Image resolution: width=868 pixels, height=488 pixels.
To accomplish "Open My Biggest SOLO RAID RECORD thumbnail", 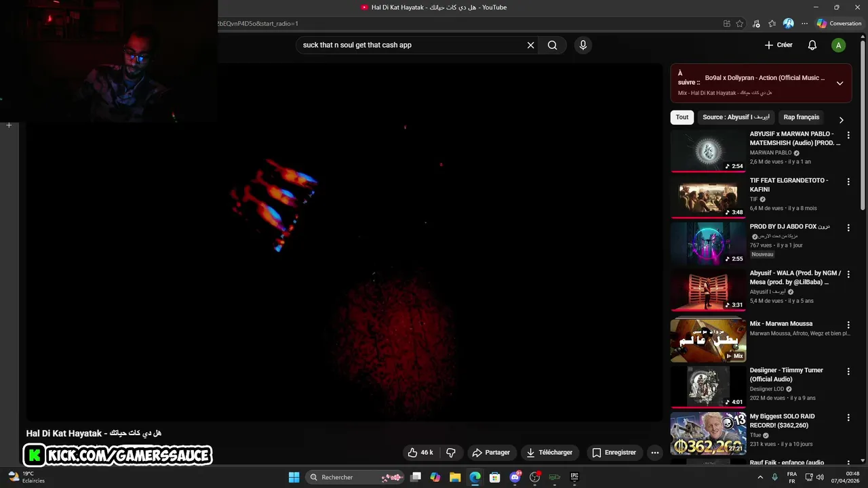I will (x=708, y=433).
